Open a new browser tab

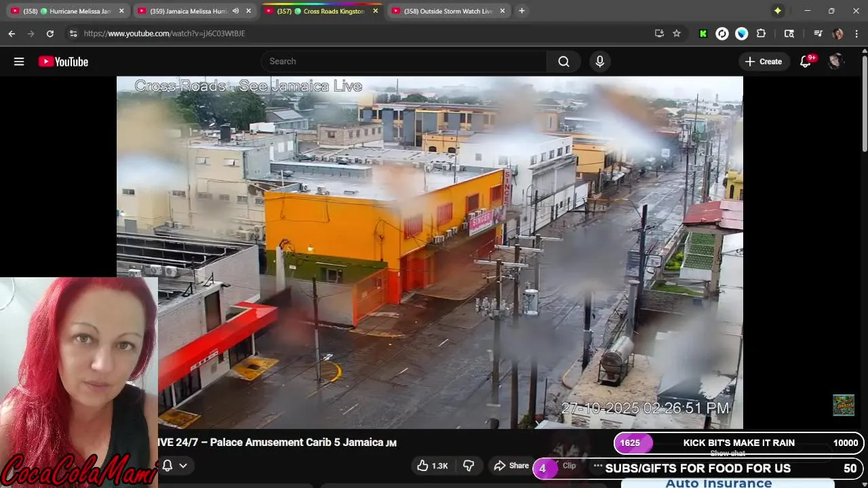[x=521, y=11]
